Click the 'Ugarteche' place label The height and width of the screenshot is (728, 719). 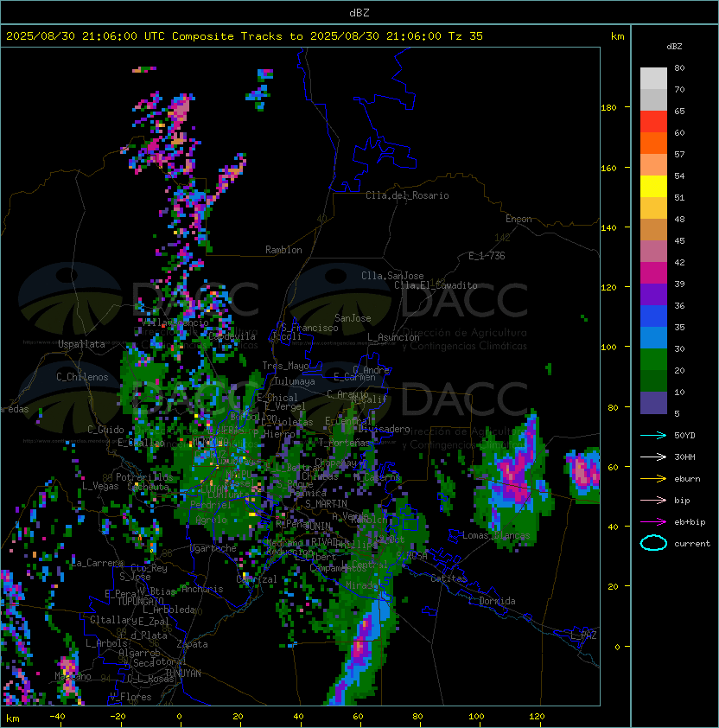[x=213, y=548]
